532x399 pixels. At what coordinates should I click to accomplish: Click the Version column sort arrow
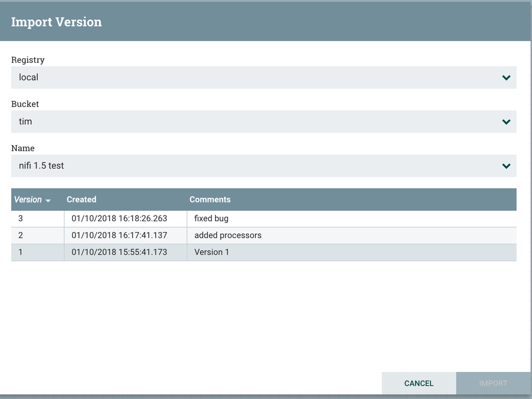pyautogui.click(x=48, y=201)
